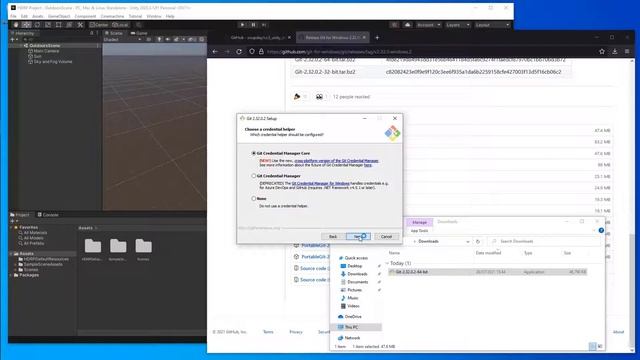Open Unity custom editor tools

(x=80, y=25)
